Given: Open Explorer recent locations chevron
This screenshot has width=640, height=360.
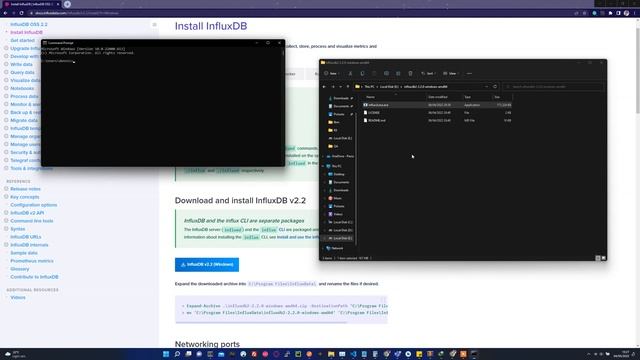Looking at the screenshot, I should [x=340, y=87].
